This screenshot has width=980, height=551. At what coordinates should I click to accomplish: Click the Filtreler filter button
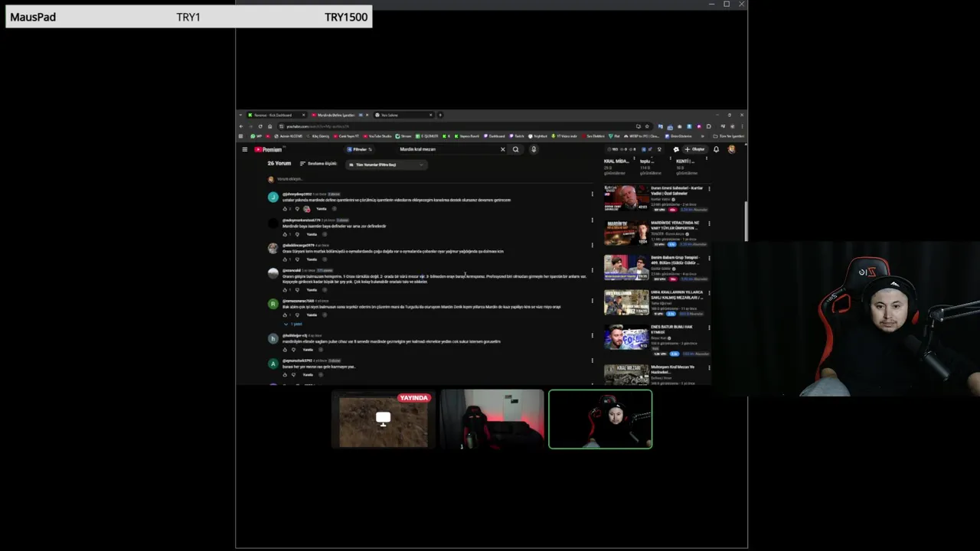tap(359, 149)
